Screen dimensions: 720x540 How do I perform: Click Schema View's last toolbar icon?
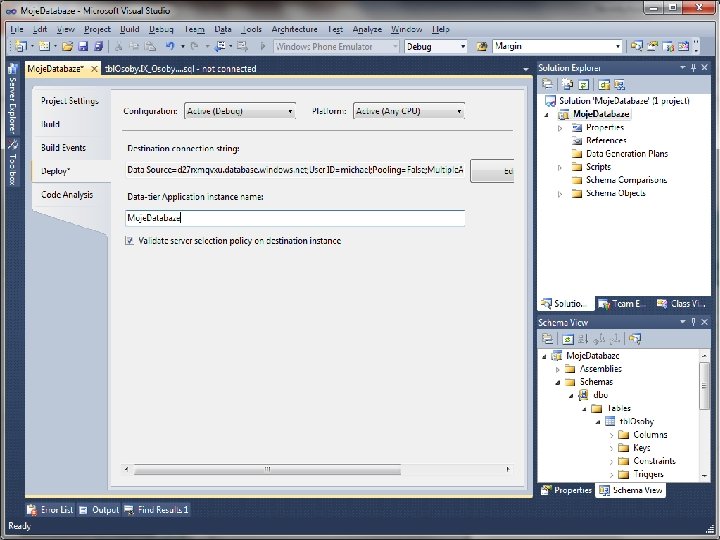pyautogui.click(x=635, y=339)
